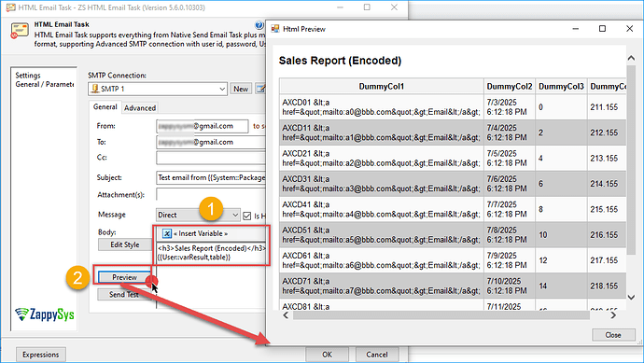Select the General tab
Viewport: 644px width, 363px height.
point(105,106)
